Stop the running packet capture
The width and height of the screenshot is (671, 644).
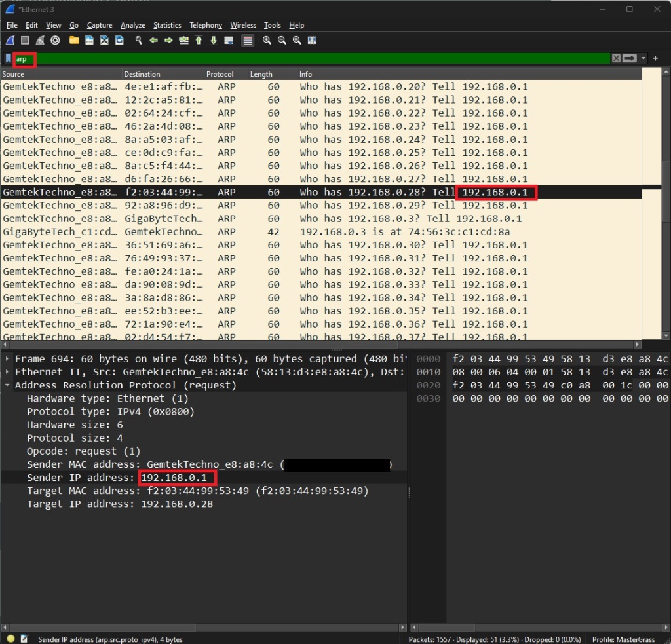(25, 41)
